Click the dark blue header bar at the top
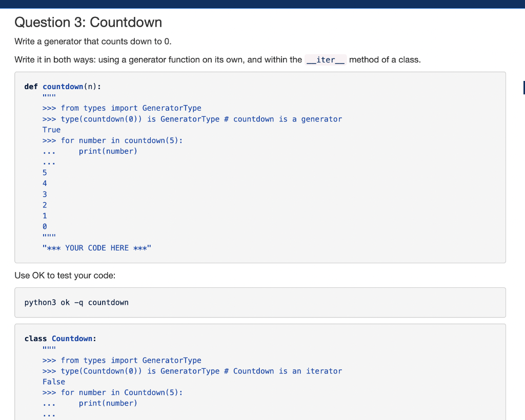 coord(262,3)
